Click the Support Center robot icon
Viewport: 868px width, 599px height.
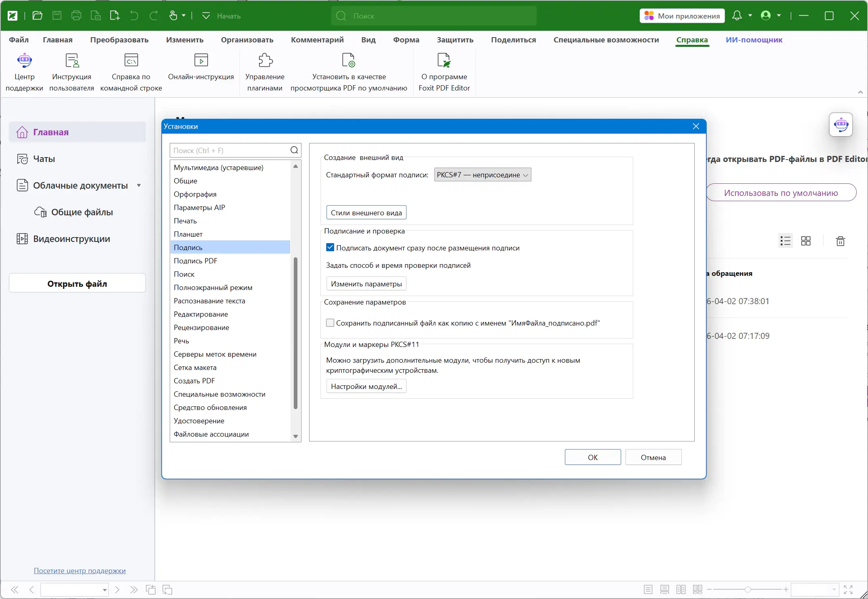(x=24, y=61)
